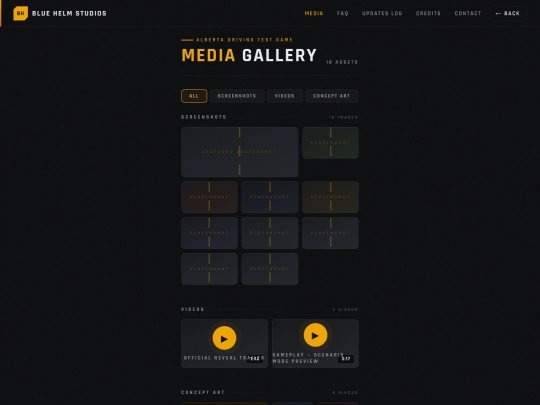Click the Concept Art section heading

(x=202, y=392)
